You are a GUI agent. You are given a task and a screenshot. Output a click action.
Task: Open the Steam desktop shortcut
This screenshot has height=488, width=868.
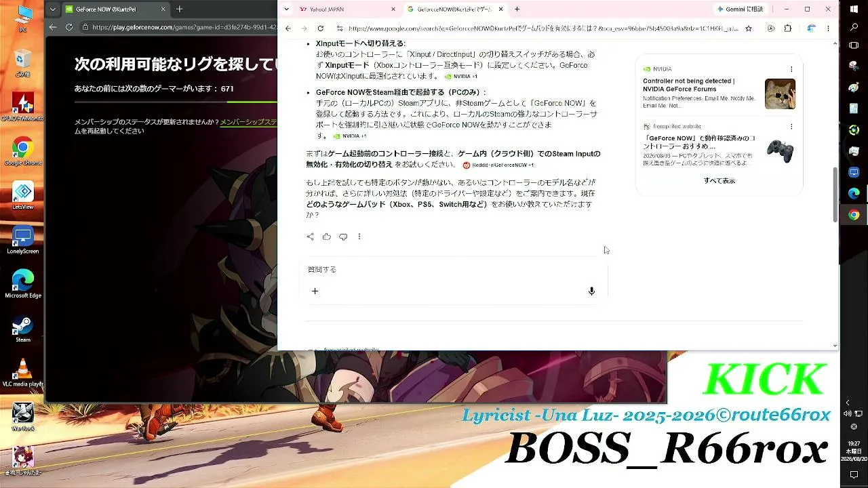[x=23, y=329]
